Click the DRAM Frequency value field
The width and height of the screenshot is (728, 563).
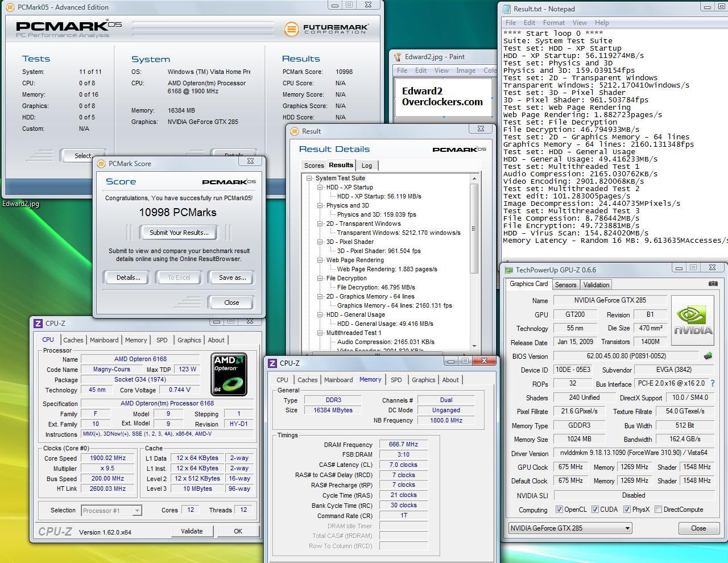tap(403, 445)
